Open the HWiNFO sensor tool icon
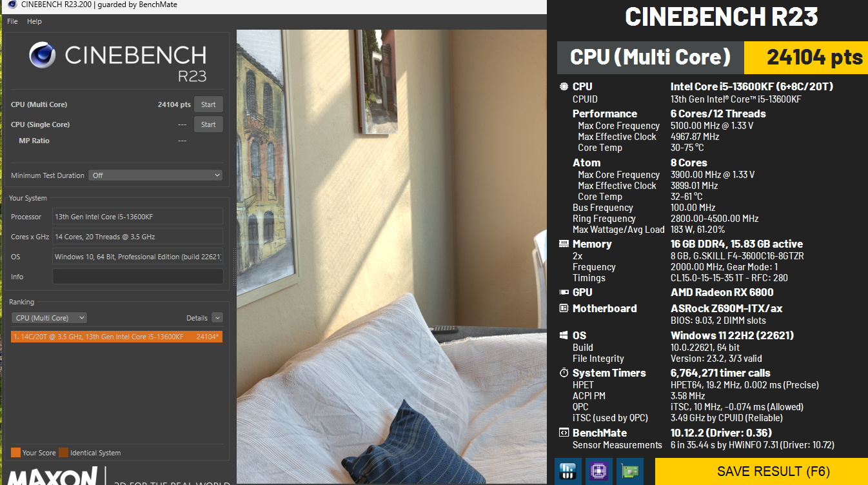This screenshot has width=868, height=485. (568, 471)
